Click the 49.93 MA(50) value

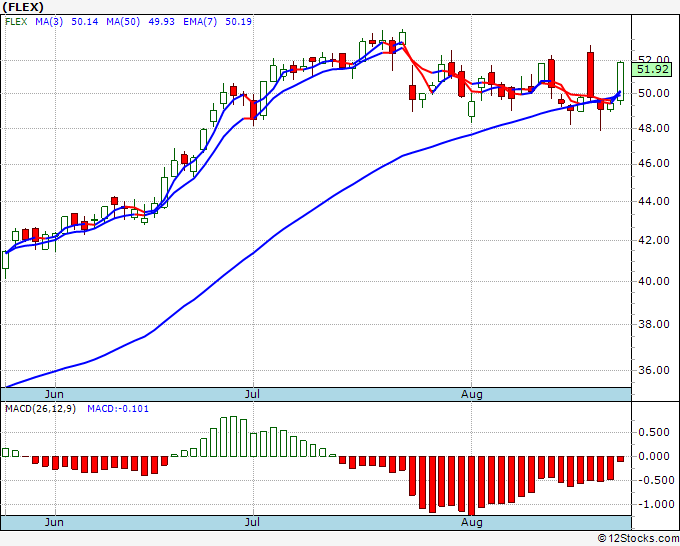tap(161, 22)
